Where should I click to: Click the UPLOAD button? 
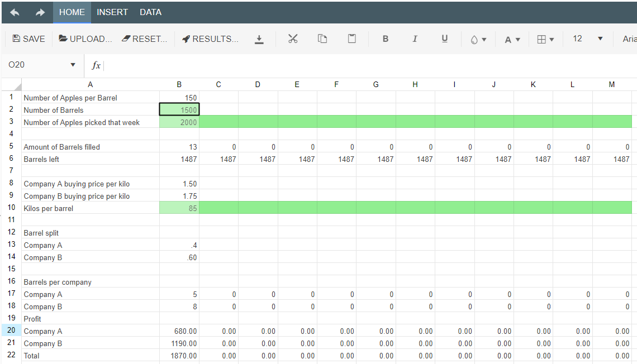[x=85, y=39]
